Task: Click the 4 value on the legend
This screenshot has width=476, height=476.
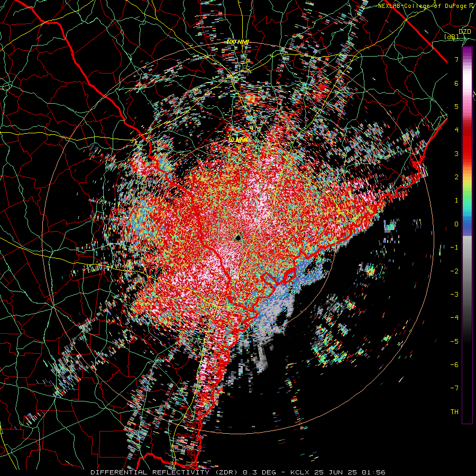Action: [x=456, y=130]
